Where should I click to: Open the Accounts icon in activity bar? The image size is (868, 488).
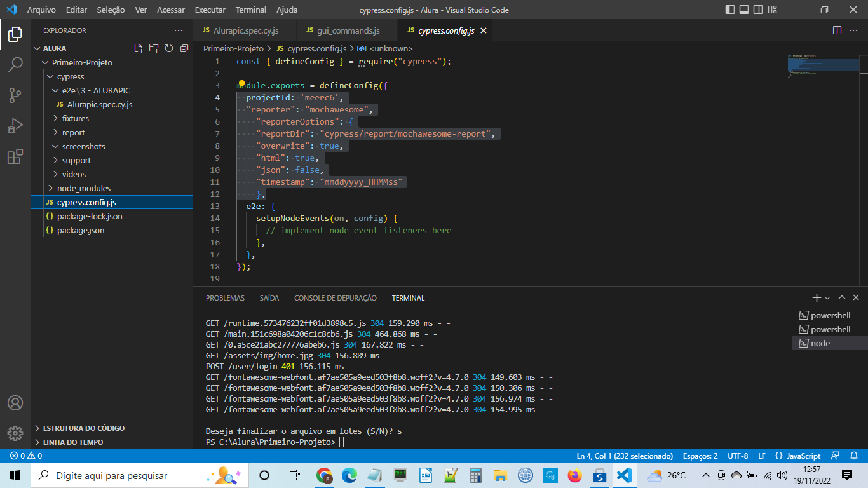[x=15, y=403]
